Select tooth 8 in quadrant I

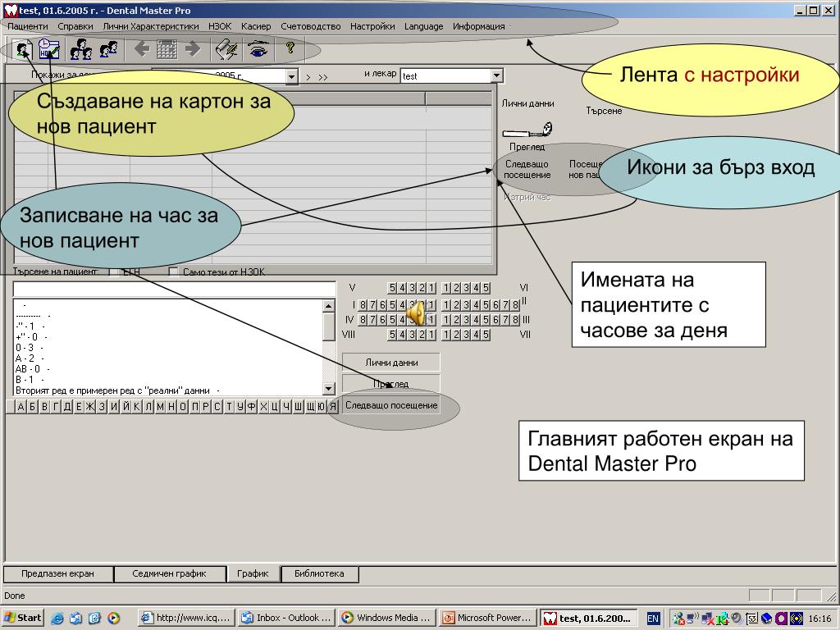363,305
